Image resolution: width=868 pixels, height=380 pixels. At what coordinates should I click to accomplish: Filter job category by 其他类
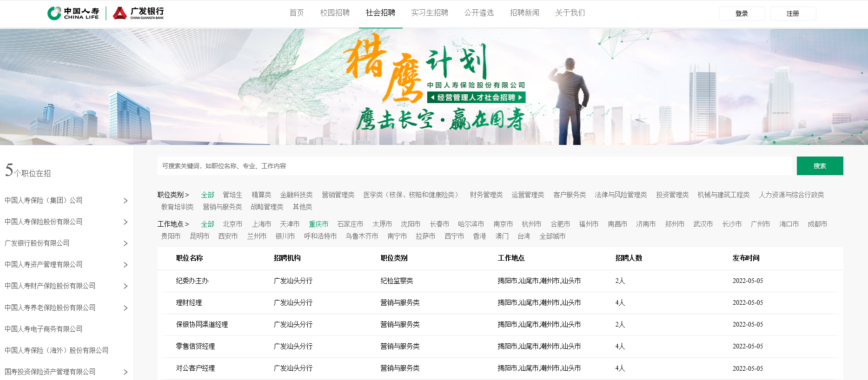(302, 207)
